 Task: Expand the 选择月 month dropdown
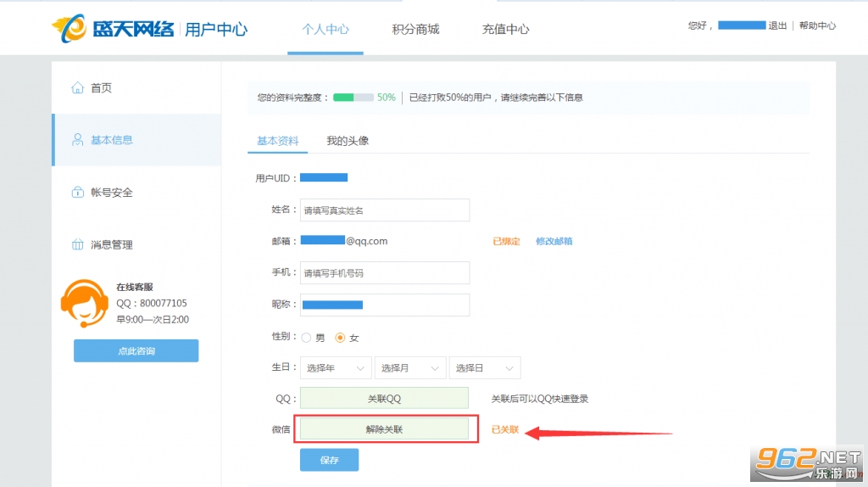[x=410, y=368]
